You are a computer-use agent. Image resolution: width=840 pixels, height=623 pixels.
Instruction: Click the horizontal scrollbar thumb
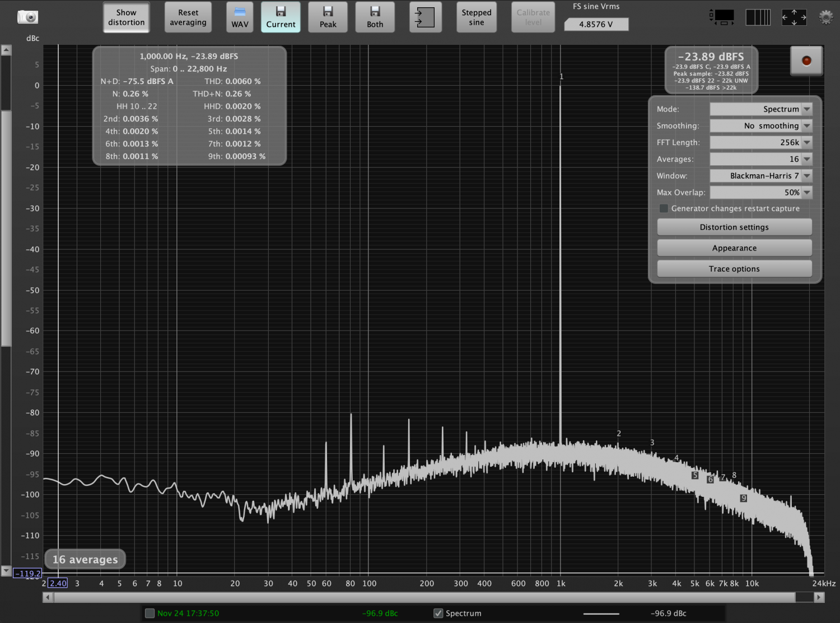(424, 597)
